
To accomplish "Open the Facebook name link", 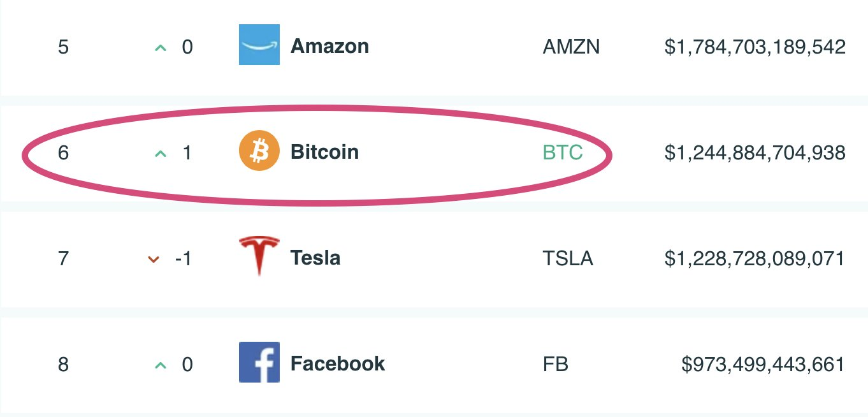I will click(338, 363).
